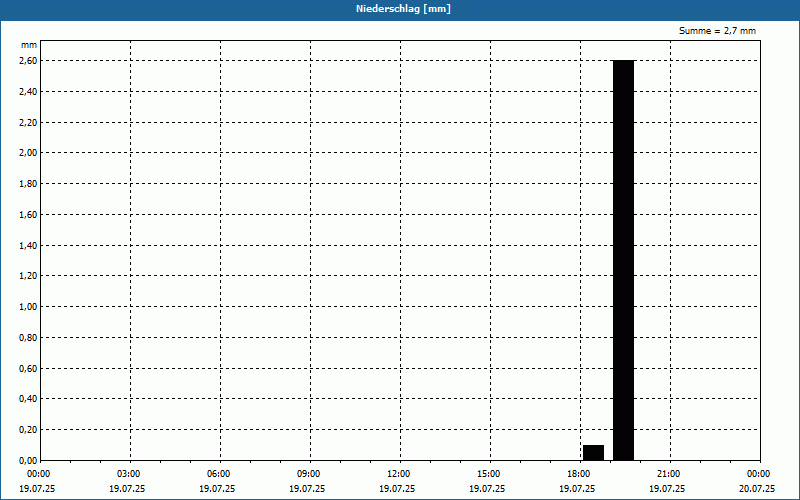The width and height of the screenshot is (800, 500).
Task: Click the y-axis value "0,80"
Action: [x=28, y=338]
